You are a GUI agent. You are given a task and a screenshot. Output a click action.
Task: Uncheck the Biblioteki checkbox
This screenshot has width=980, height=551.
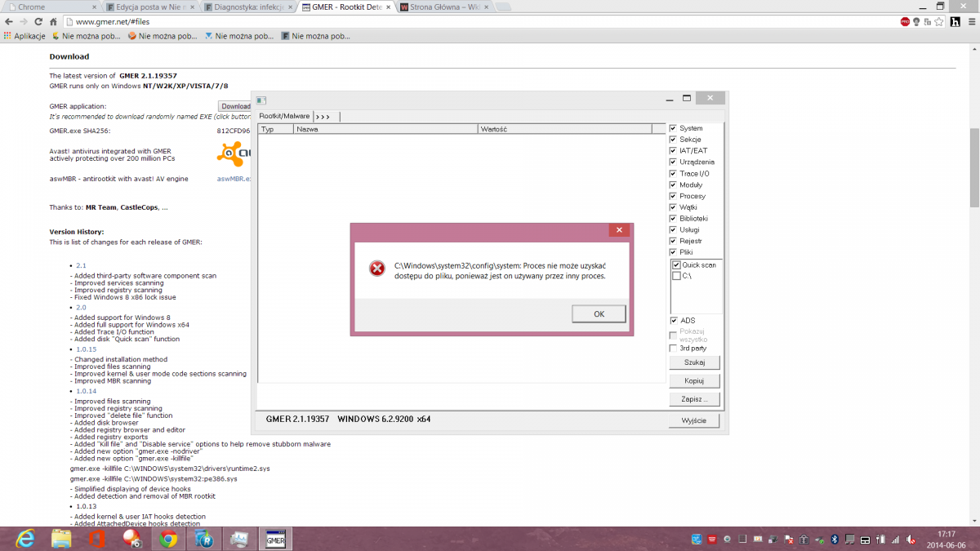point(673,219)
